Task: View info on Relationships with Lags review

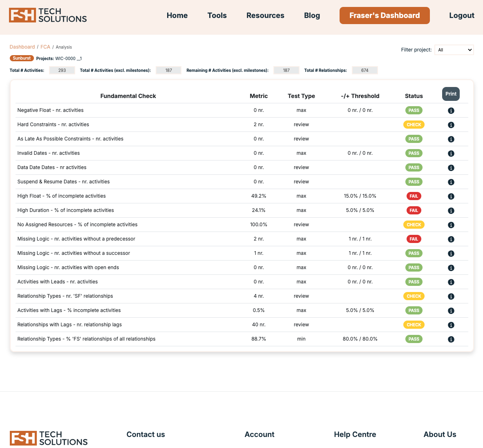Action: [x=451, y=325]
